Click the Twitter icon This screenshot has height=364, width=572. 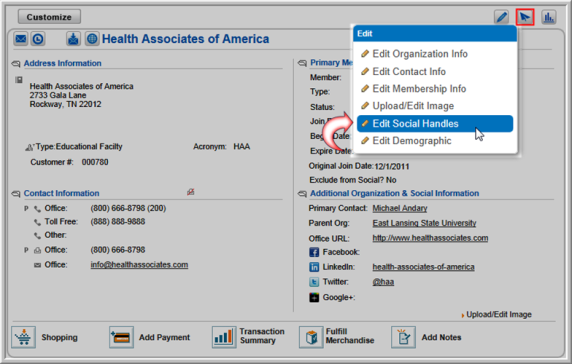[314, 282]
